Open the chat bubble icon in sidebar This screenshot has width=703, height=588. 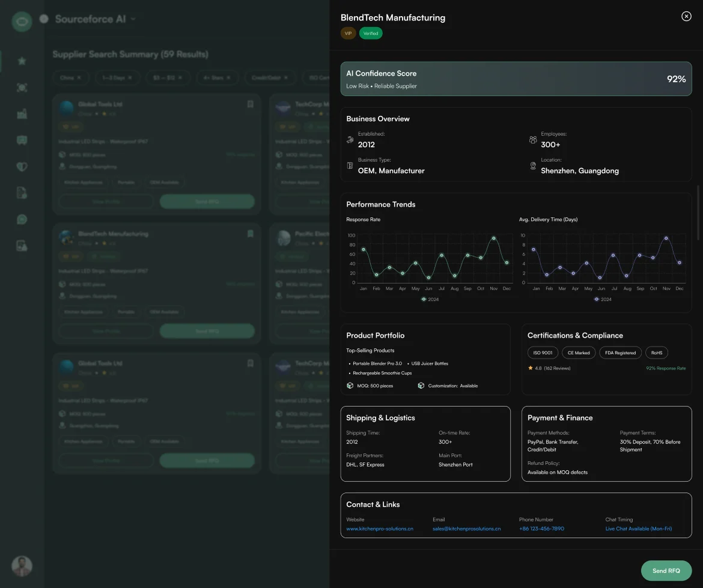click(x=22, y=219)
